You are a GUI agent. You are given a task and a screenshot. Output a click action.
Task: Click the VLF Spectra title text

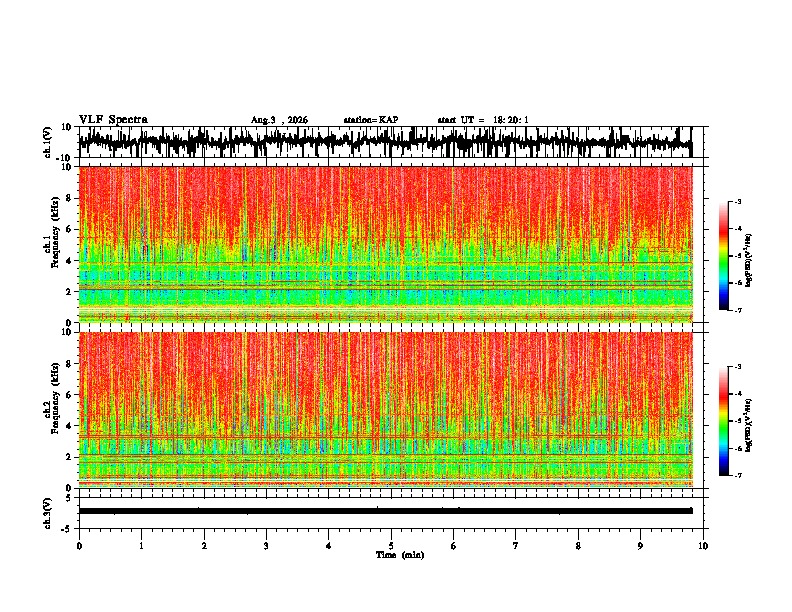pyautogui.click(x=113, y=120)
